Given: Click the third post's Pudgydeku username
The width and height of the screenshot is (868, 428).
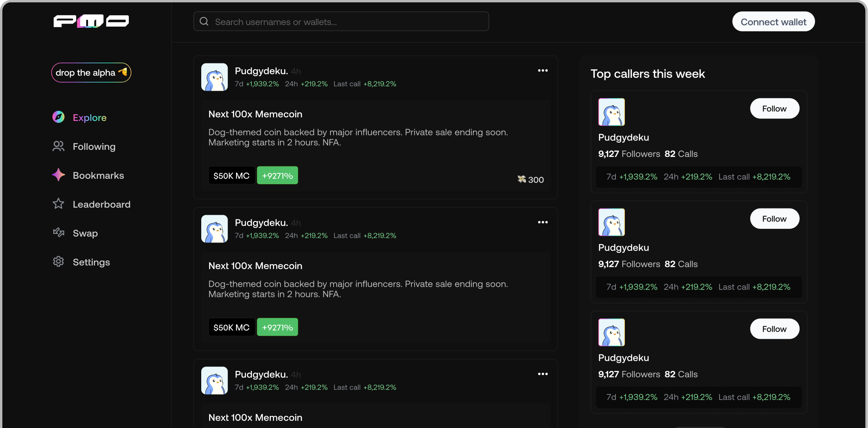Looking at the screenshot, I should pos(261,374).
